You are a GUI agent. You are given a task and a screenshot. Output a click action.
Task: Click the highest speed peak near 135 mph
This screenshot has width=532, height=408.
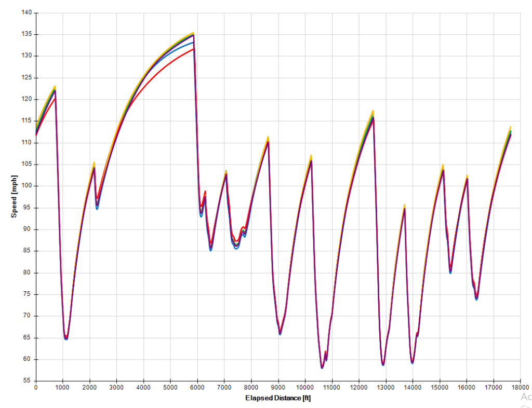click(x=193, y=33)
